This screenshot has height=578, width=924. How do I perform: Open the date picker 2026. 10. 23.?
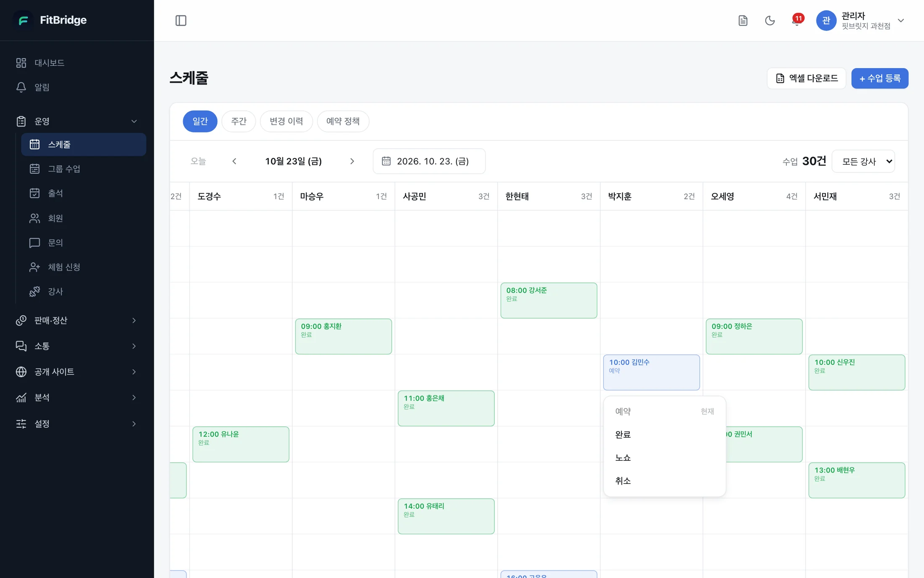(x=429, y=161)
